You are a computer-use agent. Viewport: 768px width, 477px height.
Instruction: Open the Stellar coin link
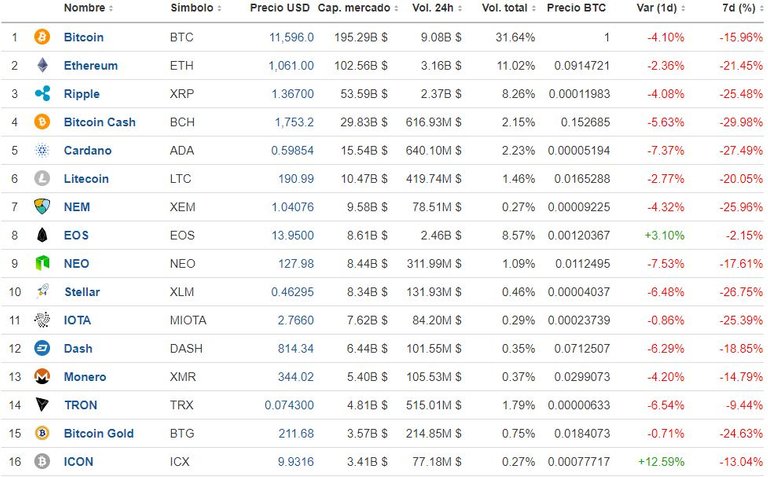click(x=82, y=292)
